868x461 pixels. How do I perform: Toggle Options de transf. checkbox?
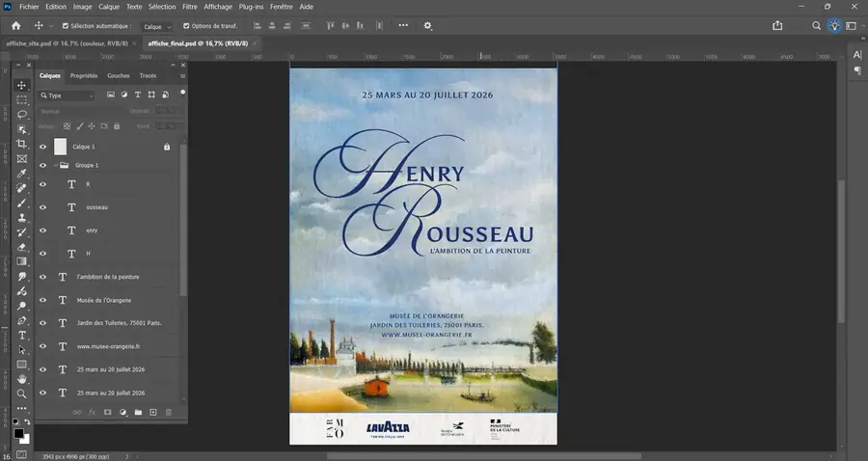pyautogui.click(x=186, y=26)
